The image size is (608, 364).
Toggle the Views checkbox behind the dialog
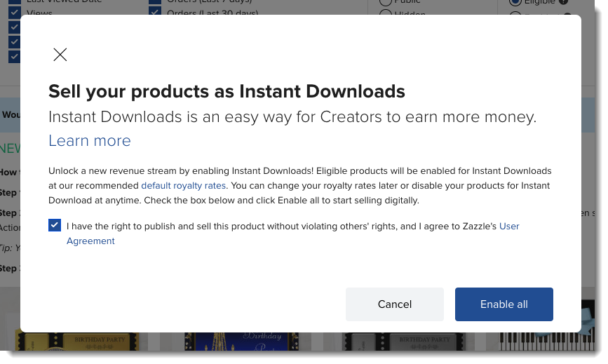15,13
